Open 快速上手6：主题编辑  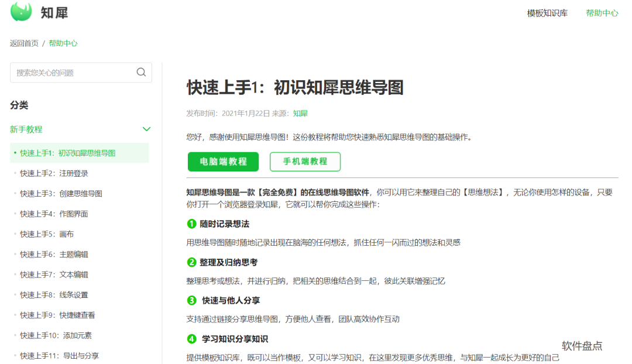coord(54,255)
